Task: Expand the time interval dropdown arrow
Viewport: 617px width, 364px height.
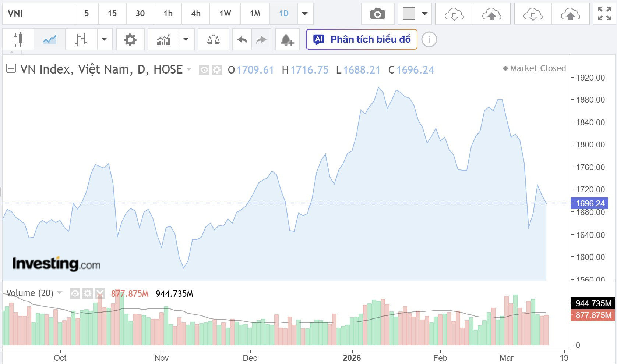Action: (305, 14)
